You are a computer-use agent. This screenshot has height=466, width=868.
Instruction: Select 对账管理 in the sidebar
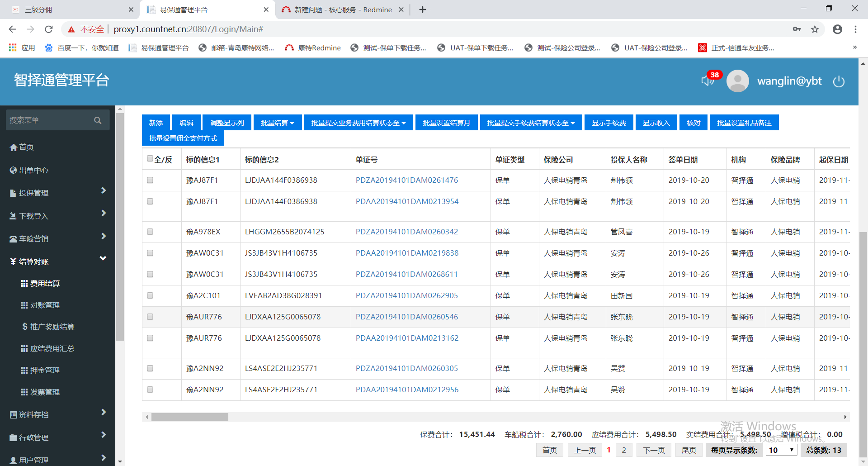45,305
